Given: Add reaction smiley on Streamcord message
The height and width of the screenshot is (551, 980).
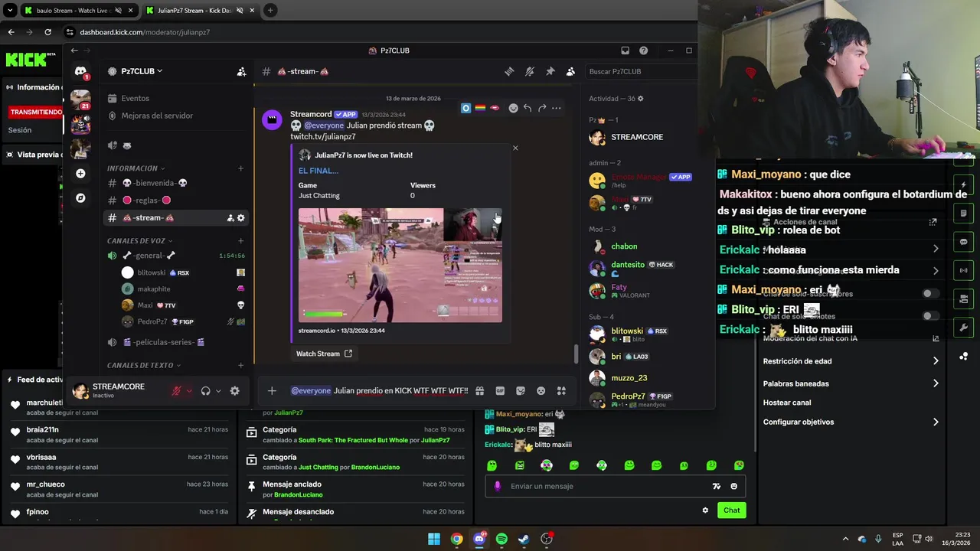Looking at the screenshot, I should (513, 108).
